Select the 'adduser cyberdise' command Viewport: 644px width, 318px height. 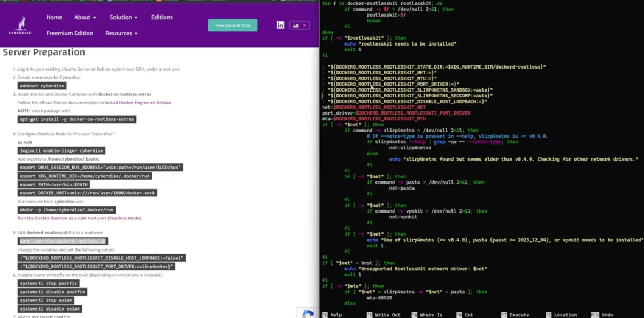tap(42, 86)
